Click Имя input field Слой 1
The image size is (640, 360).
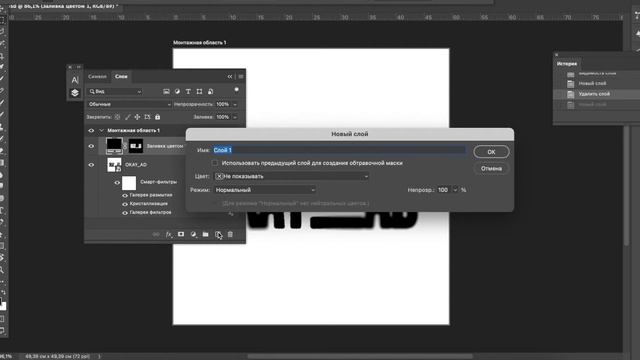[x=339, y=150]
